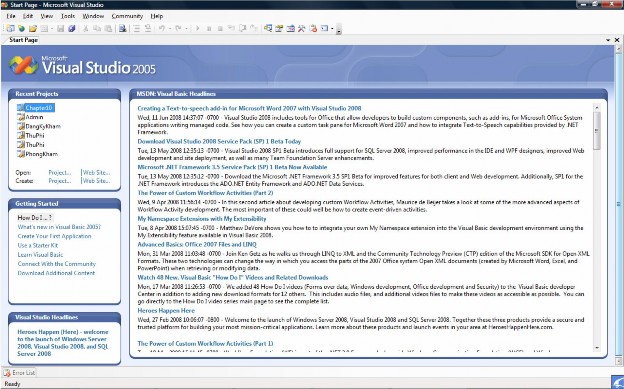This screenshot has width=624, height=389.
Task: Open 'Heroes Happen Here' headline in MSDN list
Action: 166,311
